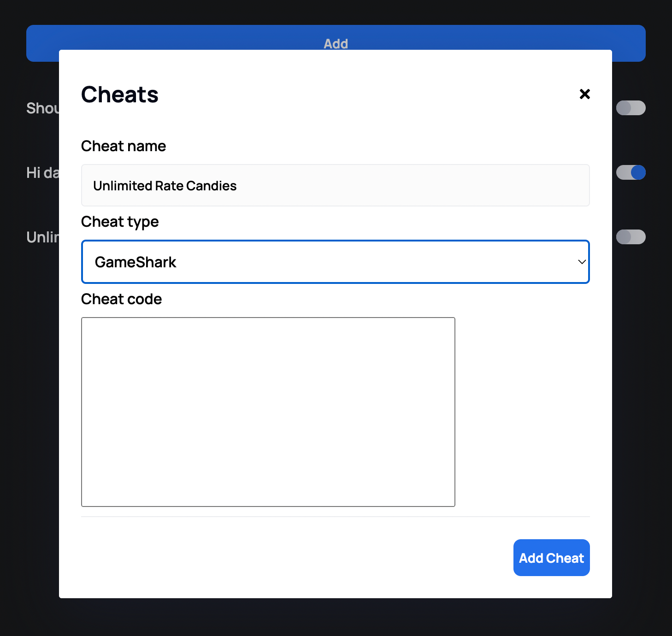672x636 pixels.
Task: Click inside the Cheat code text area
Action: [x=268, y=412]
